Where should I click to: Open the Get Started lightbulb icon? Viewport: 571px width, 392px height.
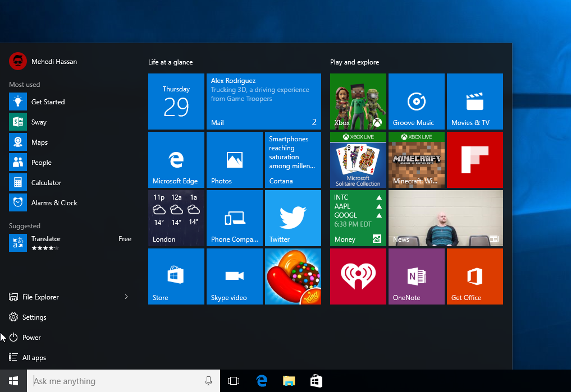click(x=18, y=102)
